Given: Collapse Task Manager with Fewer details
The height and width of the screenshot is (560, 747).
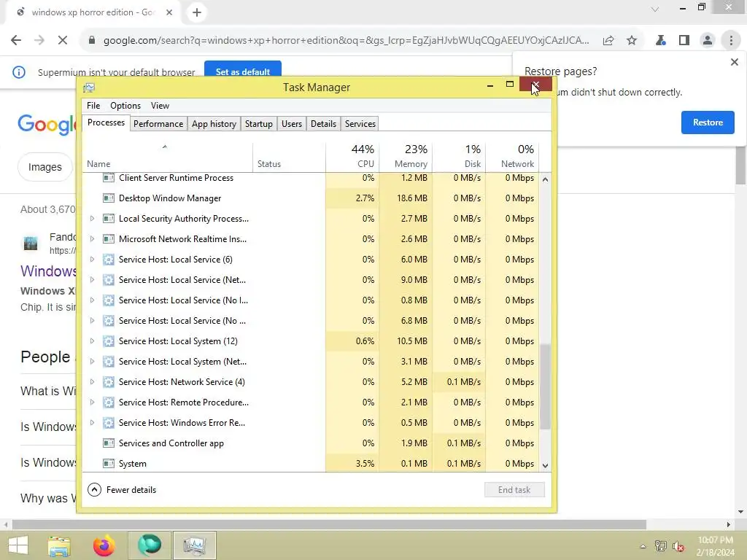Looking at the screenshot, I should click(x=122, y=490).
